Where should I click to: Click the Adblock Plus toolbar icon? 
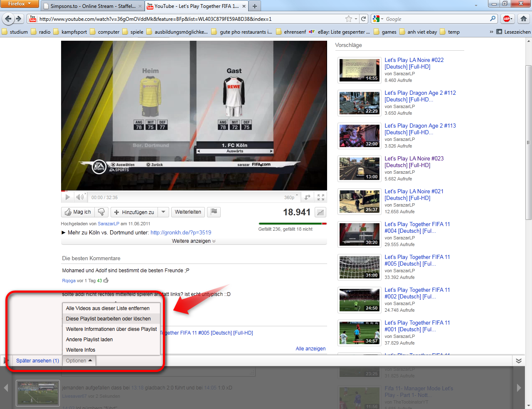pos(507,19)
